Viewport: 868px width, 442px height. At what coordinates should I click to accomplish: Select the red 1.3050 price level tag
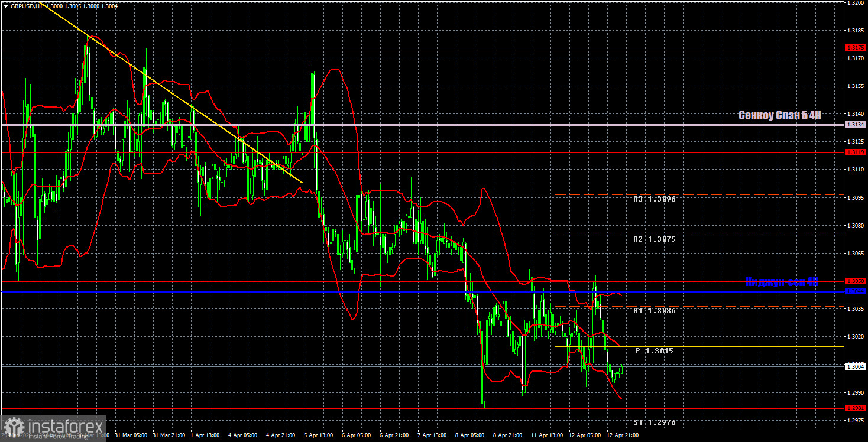tap(855, 281)
